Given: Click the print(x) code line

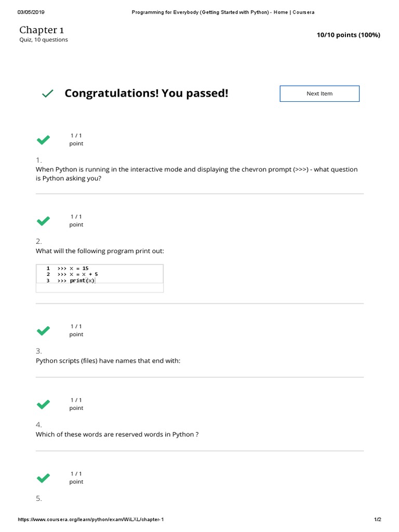Looking at the screenshot, I should click(x=82, y=281).
